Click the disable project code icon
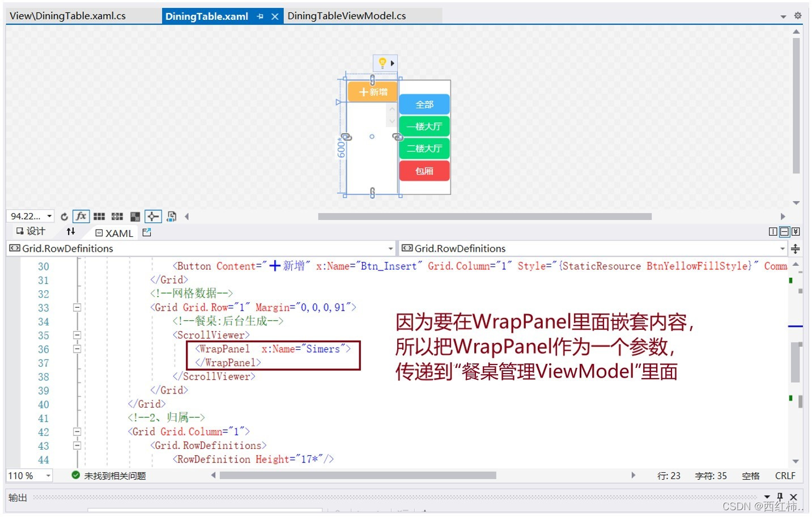812x517 pixels. [x=171, y=217]
